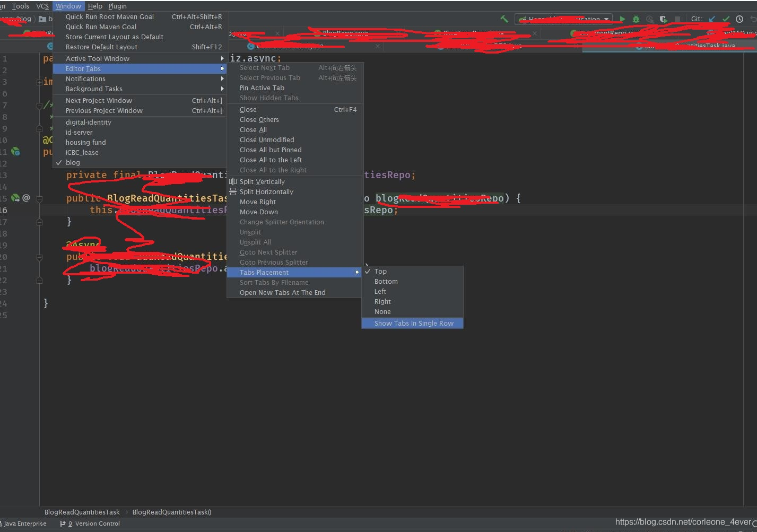Click the Version Control branch icon in status bar
Viewport: 757px width, 532px height.
pos(63,524)
